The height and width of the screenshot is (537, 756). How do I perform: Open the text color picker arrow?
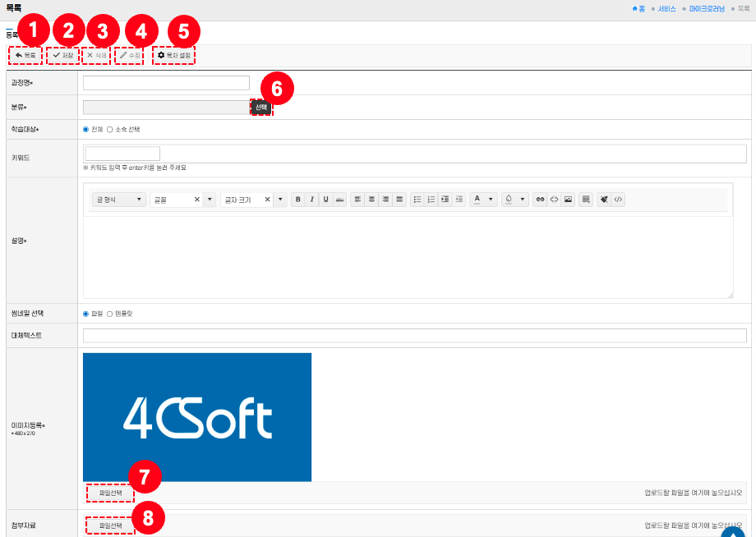point(491,200)
